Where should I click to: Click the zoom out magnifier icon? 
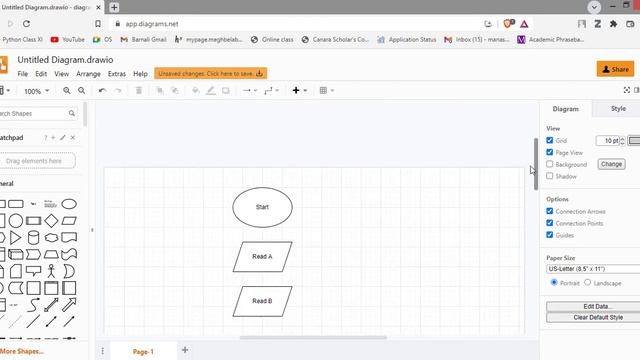(82, 91)
